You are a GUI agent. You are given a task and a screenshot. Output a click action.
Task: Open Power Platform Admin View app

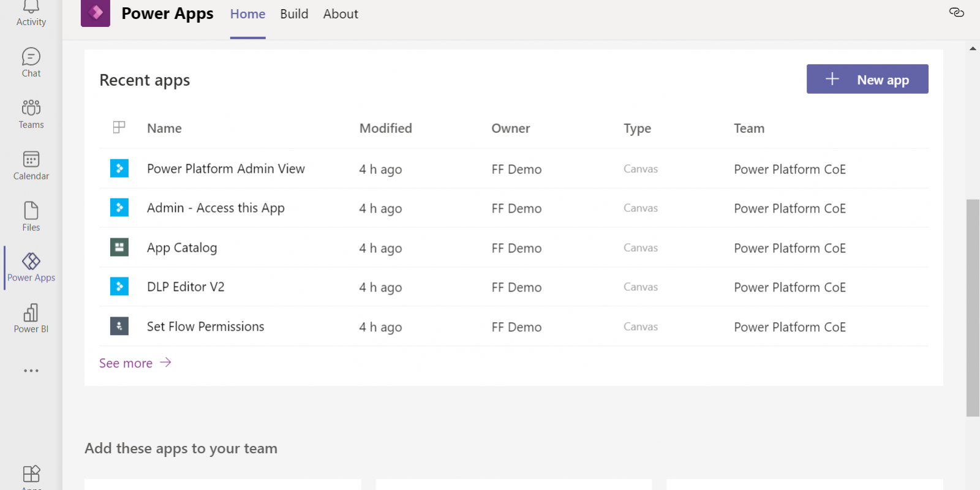click(226, 168)
